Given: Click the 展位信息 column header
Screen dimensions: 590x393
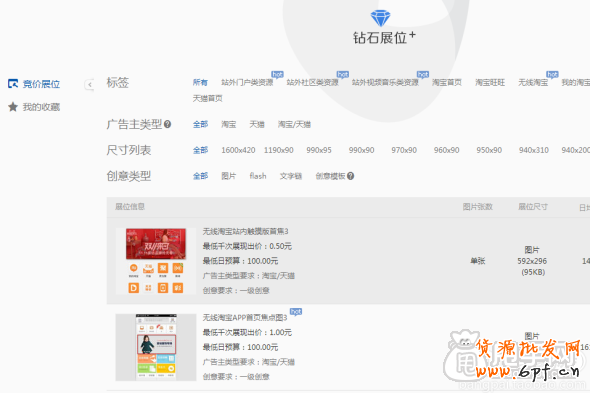Looking at the screenshot, I should pos(130,207).
